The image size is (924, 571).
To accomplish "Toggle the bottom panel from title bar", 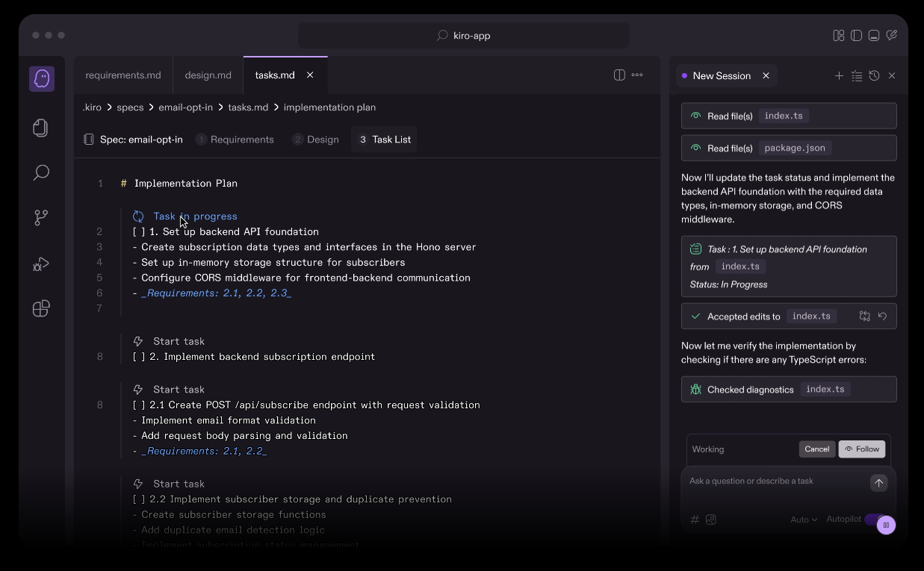I will click(874, 35).
